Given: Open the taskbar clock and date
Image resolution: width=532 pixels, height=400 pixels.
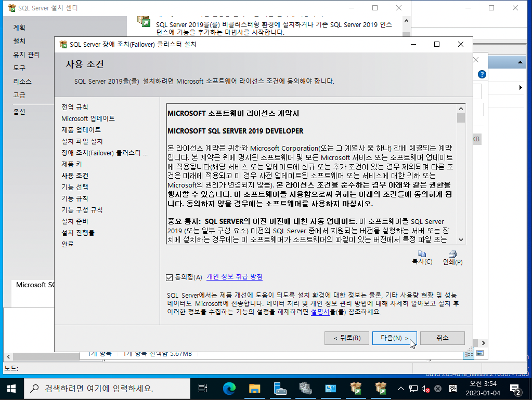Looking at the screenshot, I should [x=483, y=389].
